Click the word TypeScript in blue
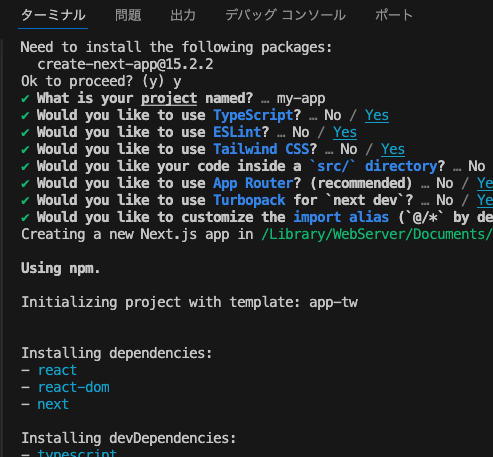The image size is (493, 457). 253,115
